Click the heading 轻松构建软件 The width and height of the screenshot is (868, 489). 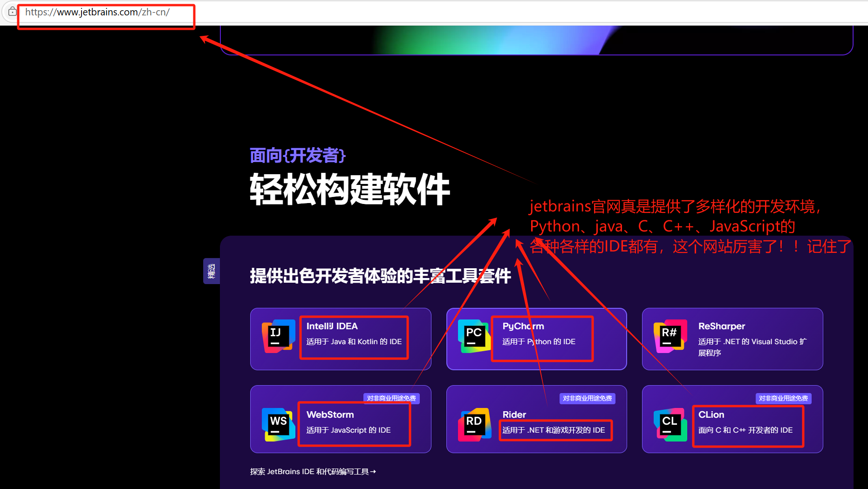pyautogui.click(x=350, y=189)
